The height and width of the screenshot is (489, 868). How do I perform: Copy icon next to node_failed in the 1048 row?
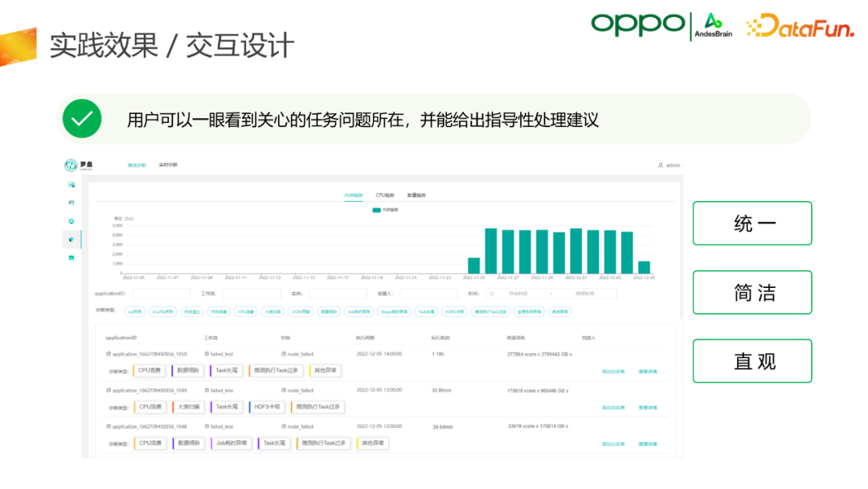coord(284,426)
